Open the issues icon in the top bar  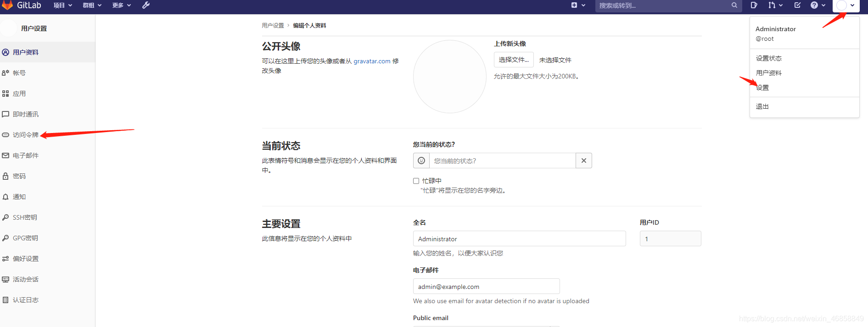coord(754,5)
